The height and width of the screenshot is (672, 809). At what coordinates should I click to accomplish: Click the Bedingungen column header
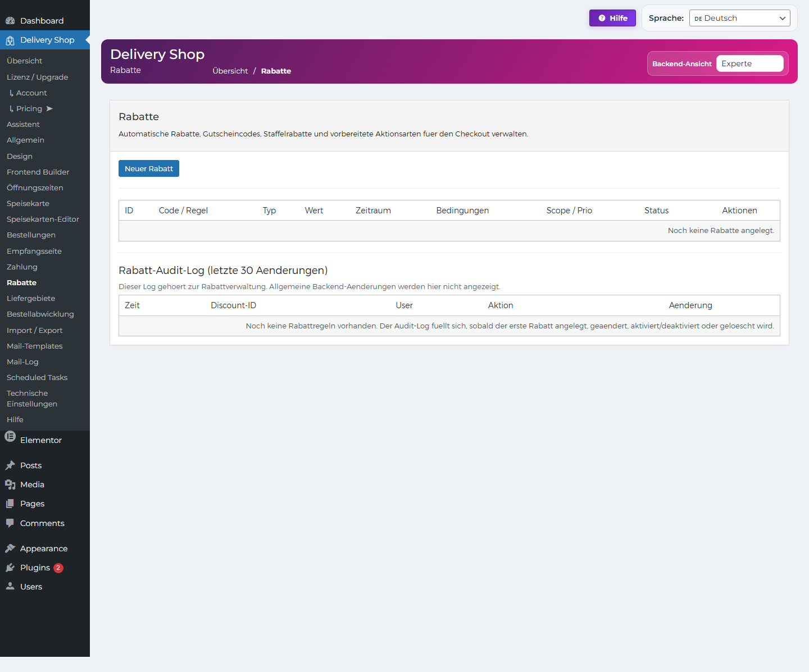462,211
